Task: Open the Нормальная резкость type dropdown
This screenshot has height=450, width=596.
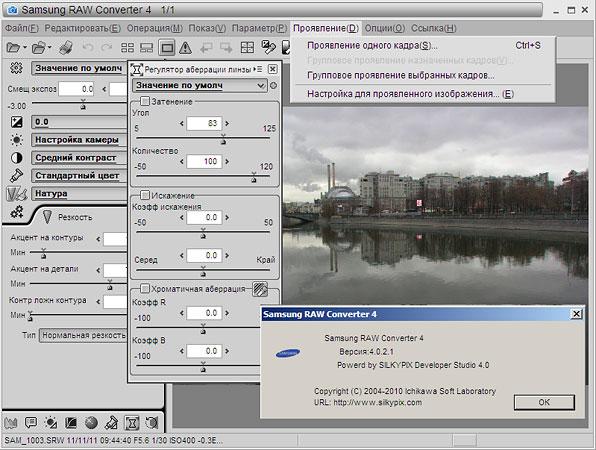Action: point(83,335)
